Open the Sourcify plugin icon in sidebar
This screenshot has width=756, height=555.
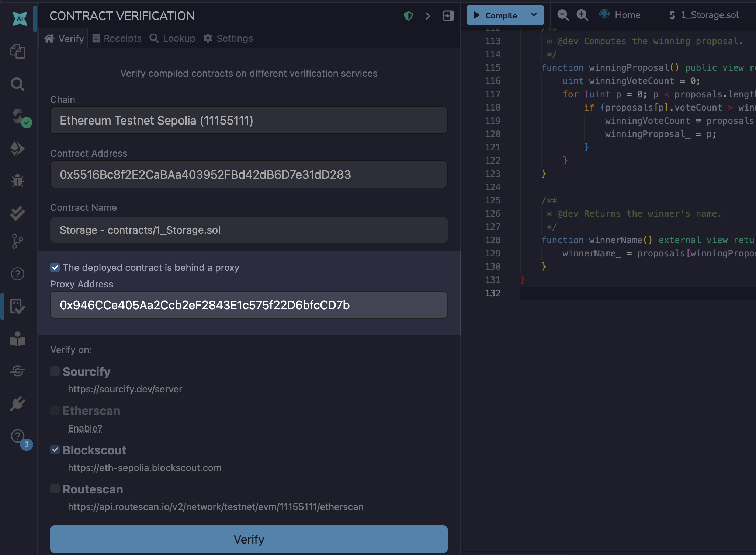tap(18, 371)
